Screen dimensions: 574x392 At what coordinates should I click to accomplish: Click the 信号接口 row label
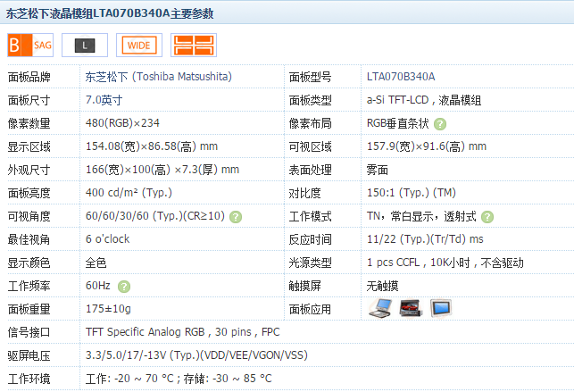tap(29, 332)
